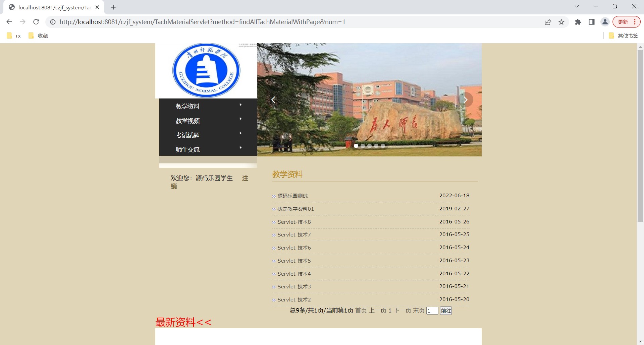Open the 教学视频 menu item
This screenshot has height=345, width=644.
[x=188, y=121]
